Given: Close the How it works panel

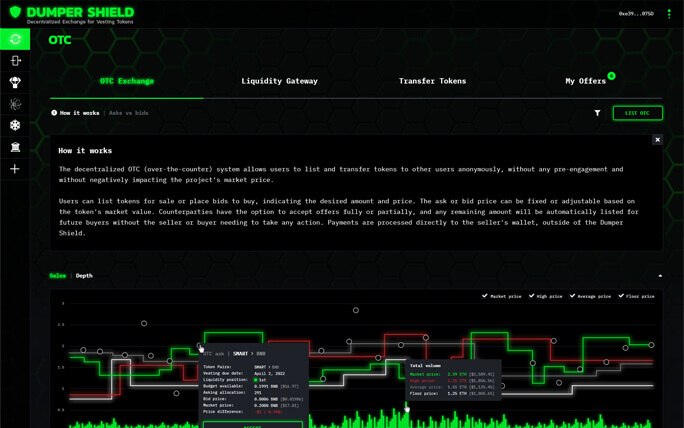Looking at the screenshot, I should pos(657,140).
